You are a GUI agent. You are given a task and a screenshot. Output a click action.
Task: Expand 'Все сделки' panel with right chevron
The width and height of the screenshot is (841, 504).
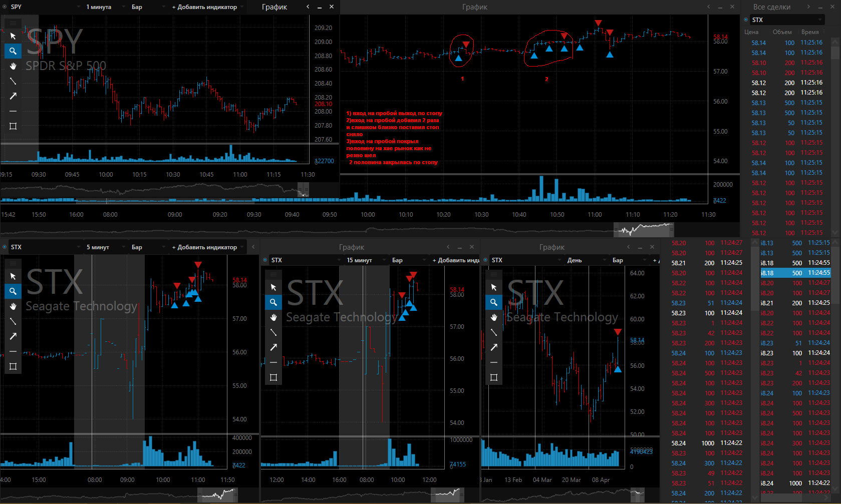(808, 7)
